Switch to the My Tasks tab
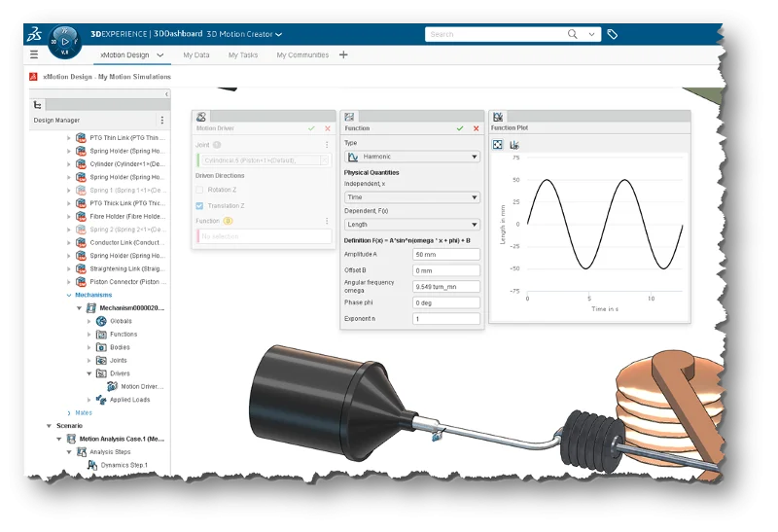This screenshot has height=532, width=778. 243,55
